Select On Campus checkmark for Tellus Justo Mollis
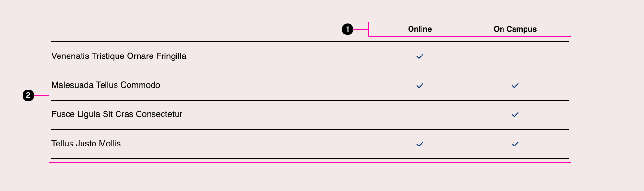644x191 pixels. pyautogui.click(x=515, y=144)
